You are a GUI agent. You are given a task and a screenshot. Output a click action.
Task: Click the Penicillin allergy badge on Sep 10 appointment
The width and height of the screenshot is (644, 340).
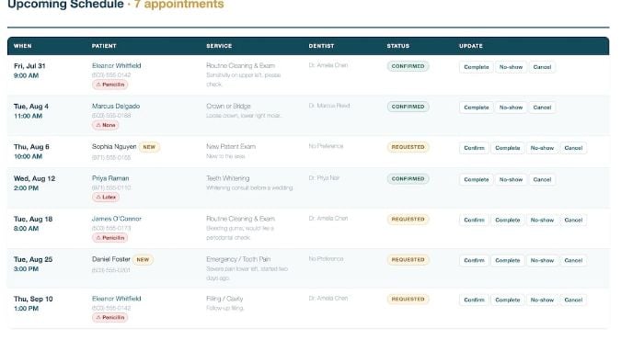[x=110, y=317]
